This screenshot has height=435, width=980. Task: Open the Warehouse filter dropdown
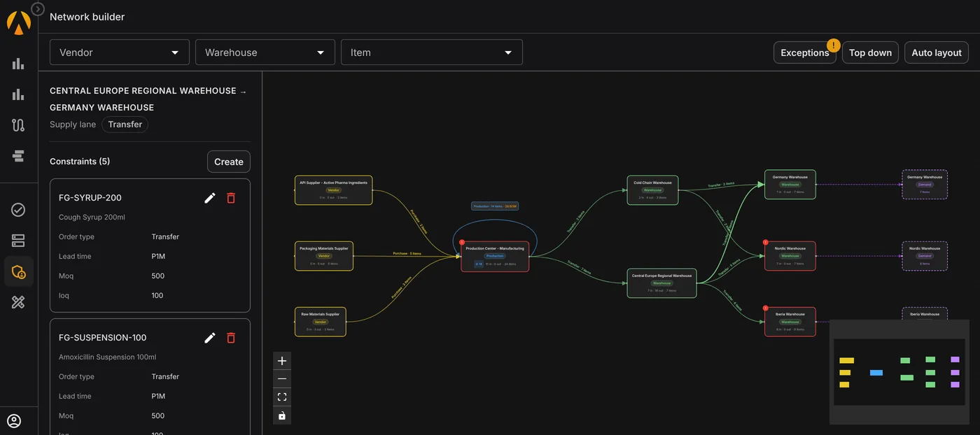[265, 52]
